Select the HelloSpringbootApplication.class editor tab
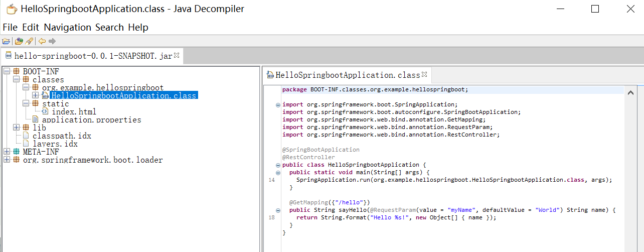Viewport: 644px width, 252px height. point(347,75)
